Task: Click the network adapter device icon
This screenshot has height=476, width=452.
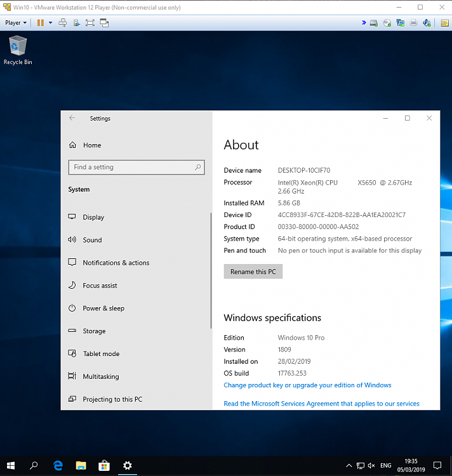Action: pyautogui.click(x=401, y=23)
